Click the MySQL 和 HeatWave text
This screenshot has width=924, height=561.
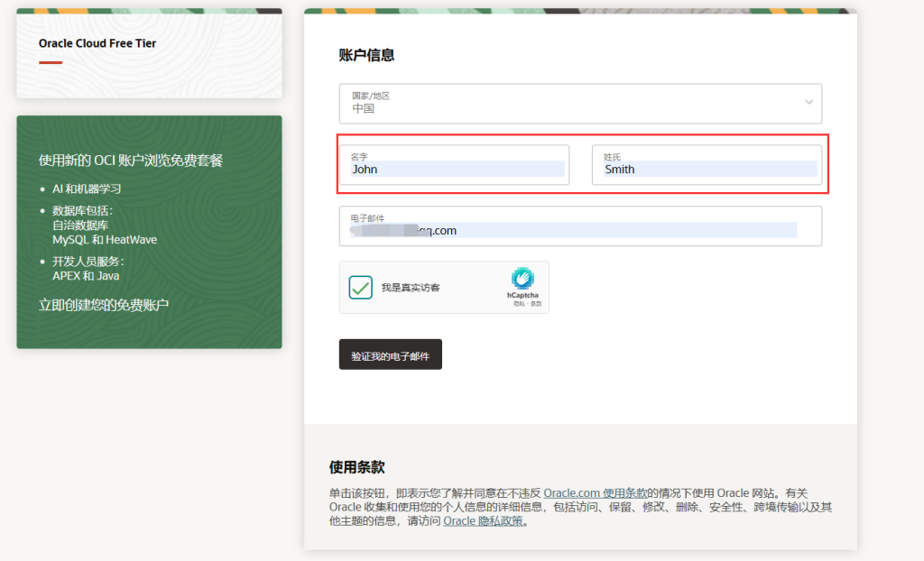coord(105,240)
